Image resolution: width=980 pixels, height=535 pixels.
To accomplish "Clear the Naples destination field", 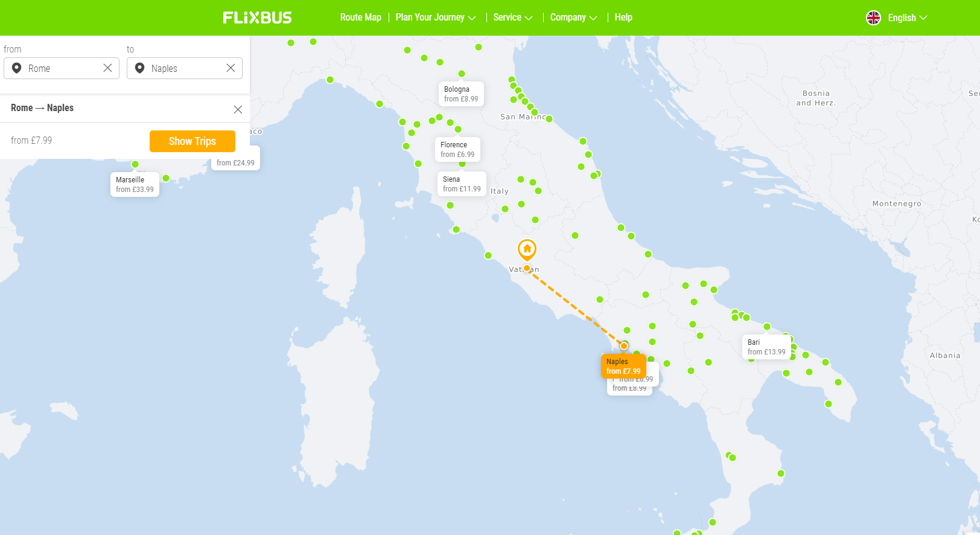I will click(231, 68).
